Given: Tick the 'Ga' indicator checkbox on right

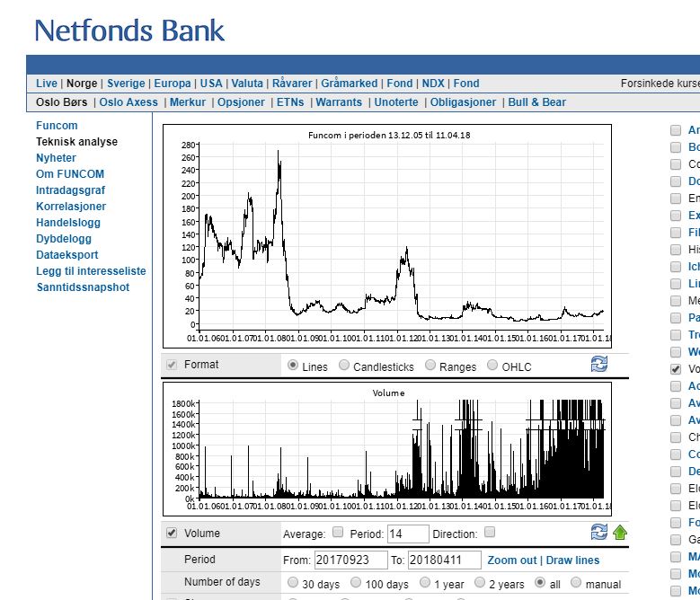Looking at the screenshot, I should coord(676,540).
